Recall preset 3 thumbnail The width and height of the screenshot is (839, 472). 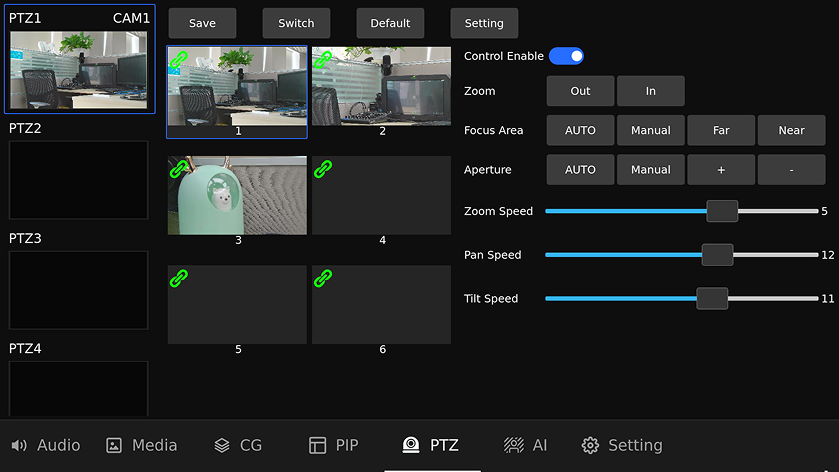pos(237,195)
